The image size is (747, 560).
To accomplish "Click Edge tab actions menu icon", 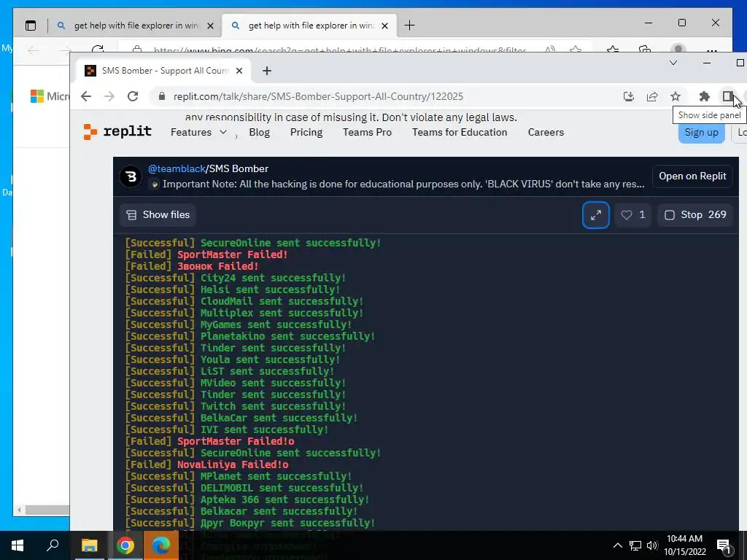I will click(31, 26).
